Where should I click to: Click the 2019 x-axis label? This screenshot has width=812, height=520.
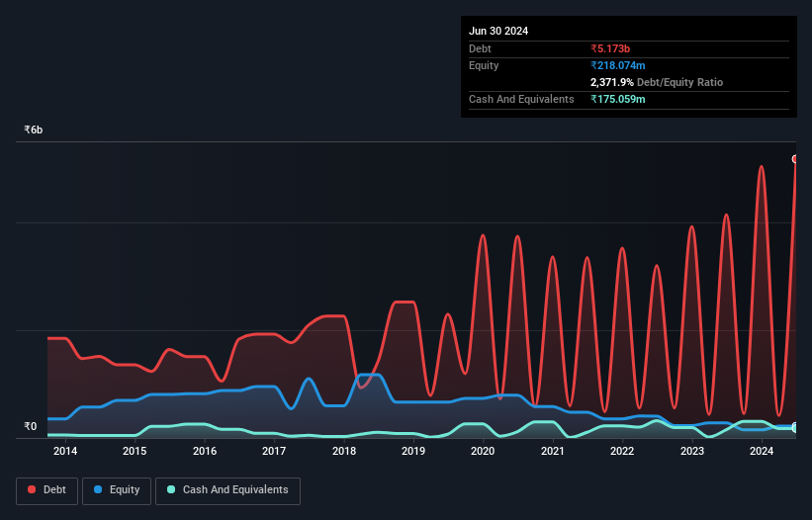point(413,451)
